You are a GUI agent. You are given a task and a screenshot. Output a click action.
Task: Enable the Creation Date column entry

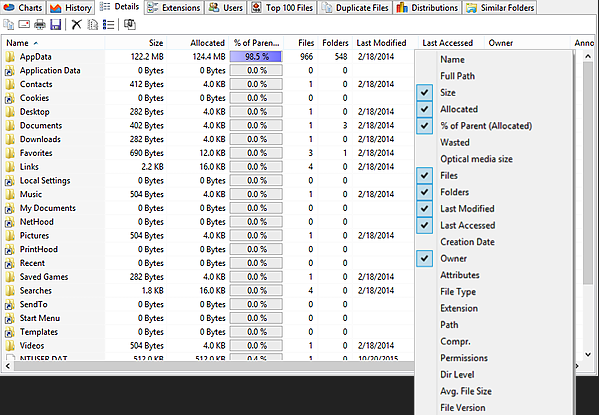pyautogui.click(x=467, y=242)
